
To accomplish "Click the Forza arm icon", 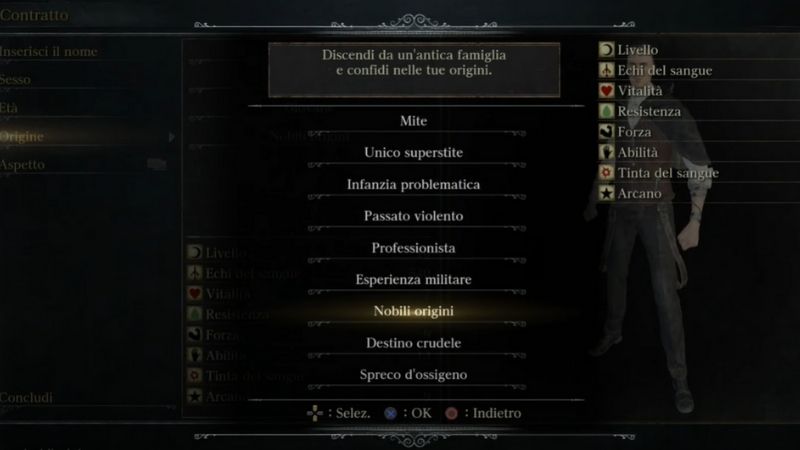I will [x=606, y=132].
